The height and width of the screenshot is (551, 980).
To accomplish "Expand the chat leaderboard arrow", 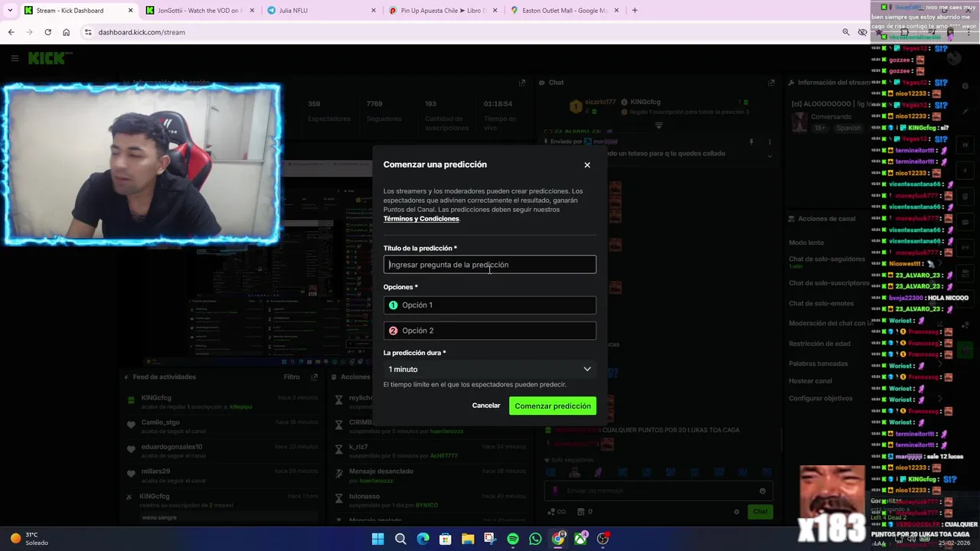I will pyautogui.click(x=658, y=126).
